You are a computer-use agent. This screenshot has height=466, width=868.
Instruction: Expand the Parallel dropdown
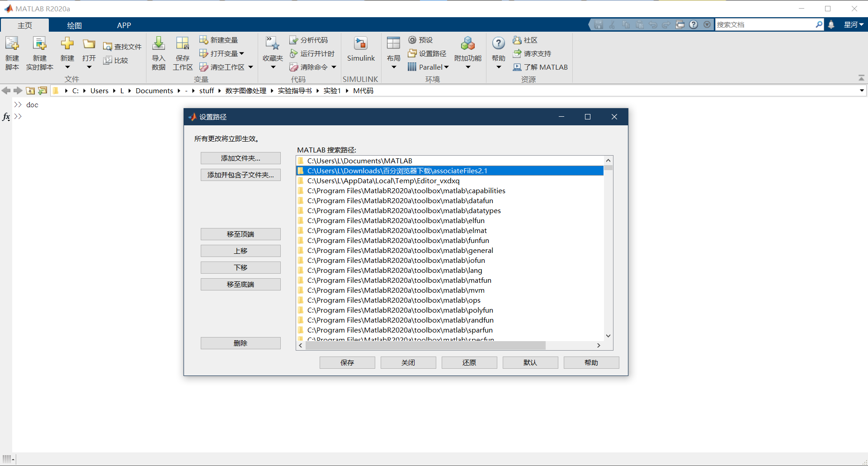447,67
